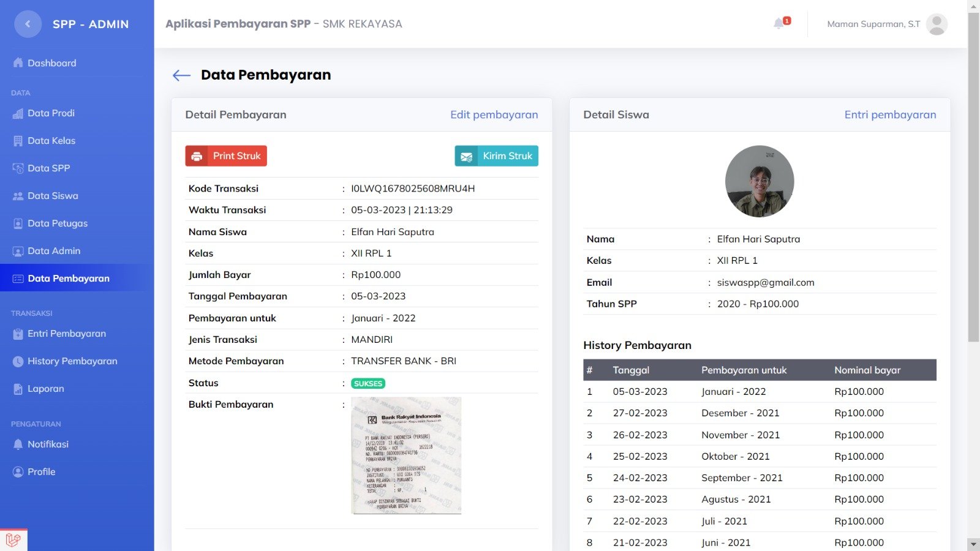
Task: Navigate to Data Siswa
Action: pyautogui.click(x=53, y=196)
